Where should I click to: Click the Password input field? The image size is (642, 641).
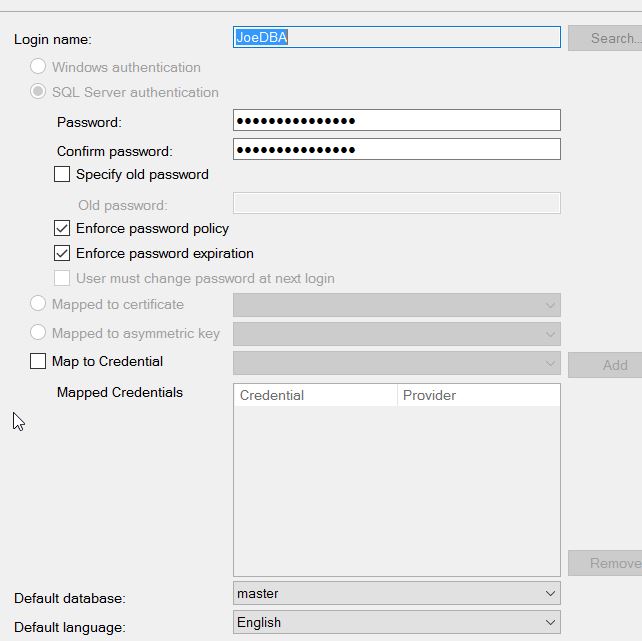point(396,121)
